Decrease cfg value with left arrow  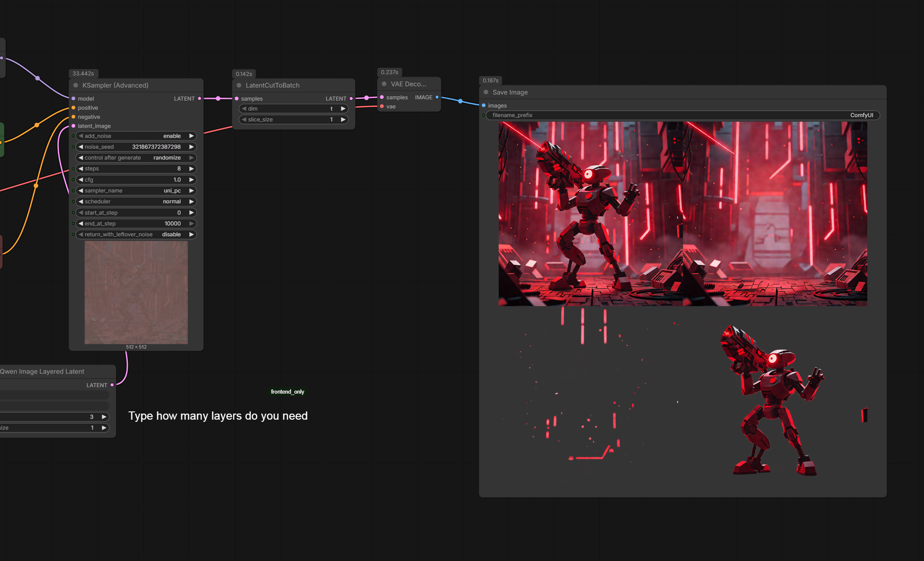(x=81, y=180)
